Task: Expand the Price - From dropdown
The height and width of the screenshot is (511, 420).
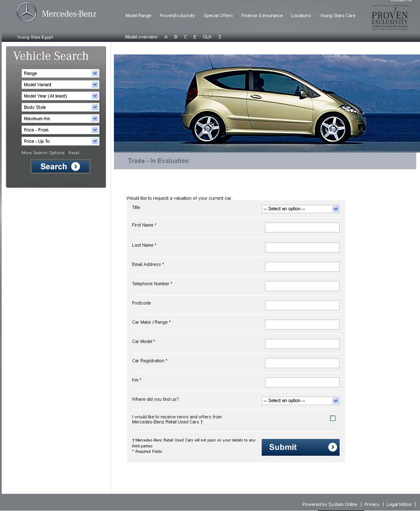Action: 60,130
